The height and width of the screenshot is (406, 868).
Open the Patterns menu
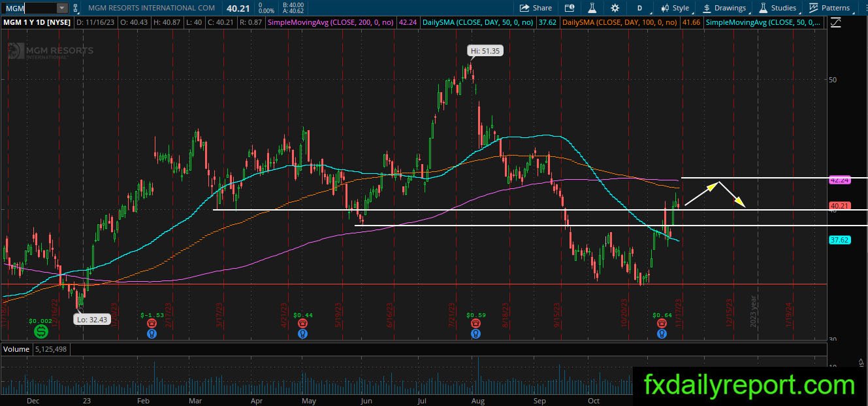[x=829, y=8]
